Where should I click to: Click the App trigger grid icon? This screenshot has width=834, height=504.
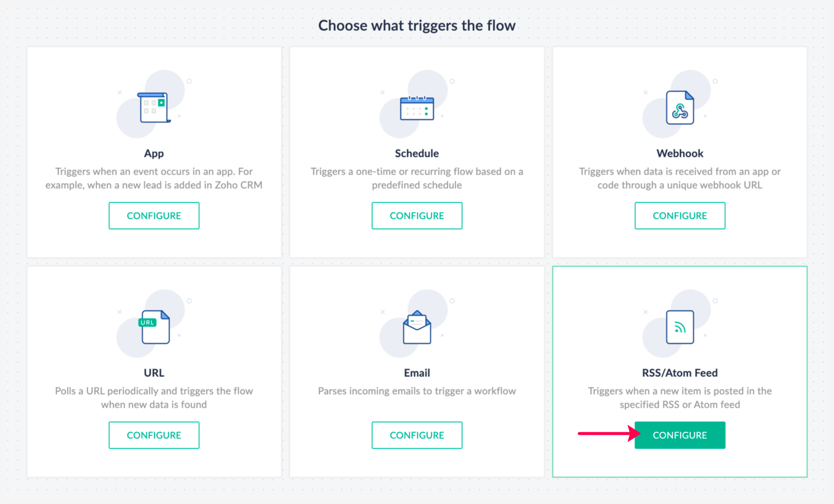pyautogui.click(x=153, y=107)
